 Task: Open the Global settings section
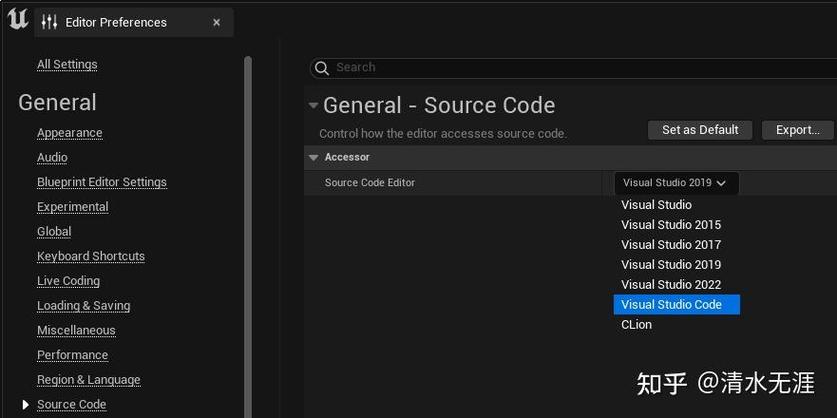coord(54,232)
